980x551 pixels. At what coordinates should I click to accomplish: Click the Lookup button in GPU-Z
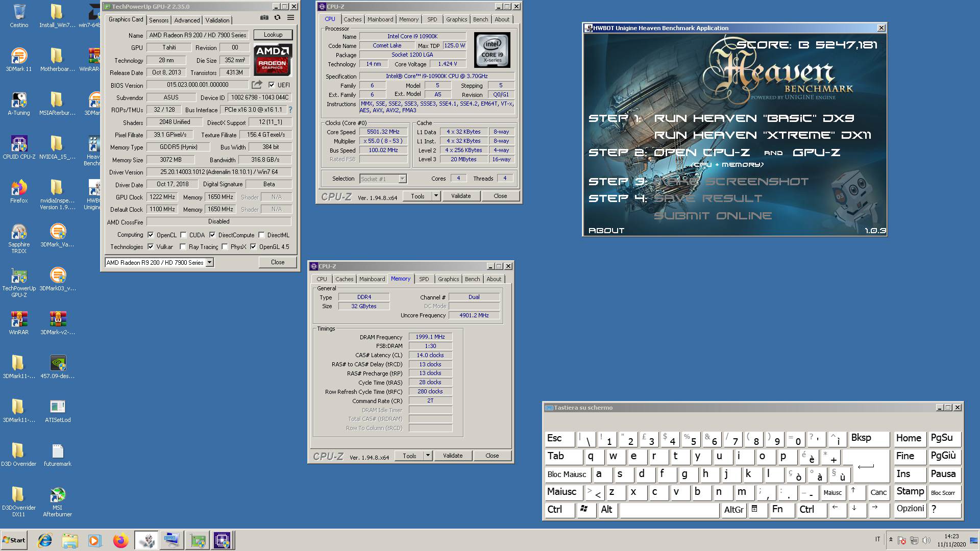(273, 35)
